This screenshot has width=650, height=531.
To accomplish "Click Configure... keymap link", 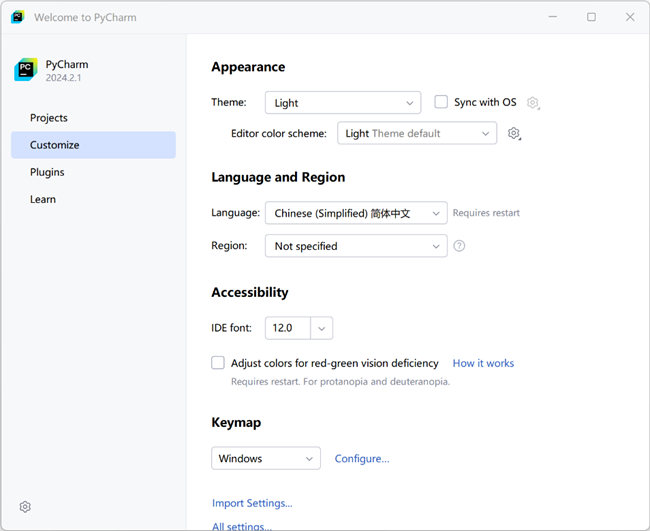I will 362,458.
